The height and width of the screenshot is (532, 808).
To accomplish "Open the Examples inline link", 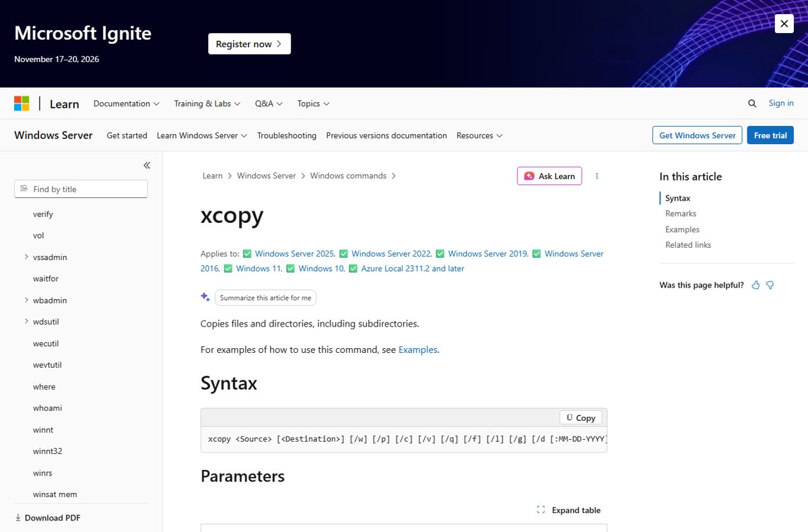I will tap(417, 350).
